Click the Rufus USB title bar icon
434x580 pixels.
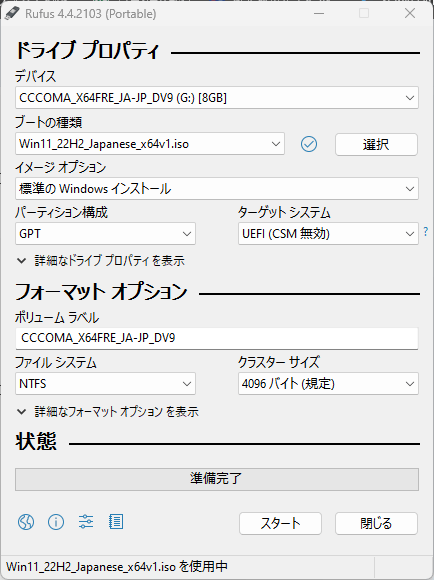coord(12,13)
